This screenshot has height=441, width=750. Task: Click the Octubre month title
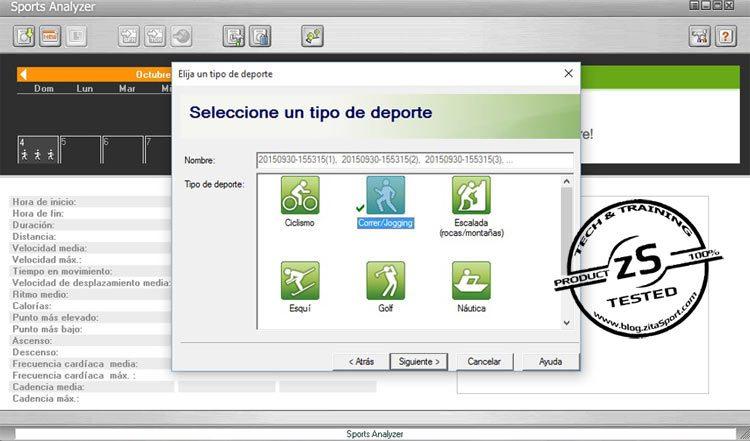click(153, 75)
